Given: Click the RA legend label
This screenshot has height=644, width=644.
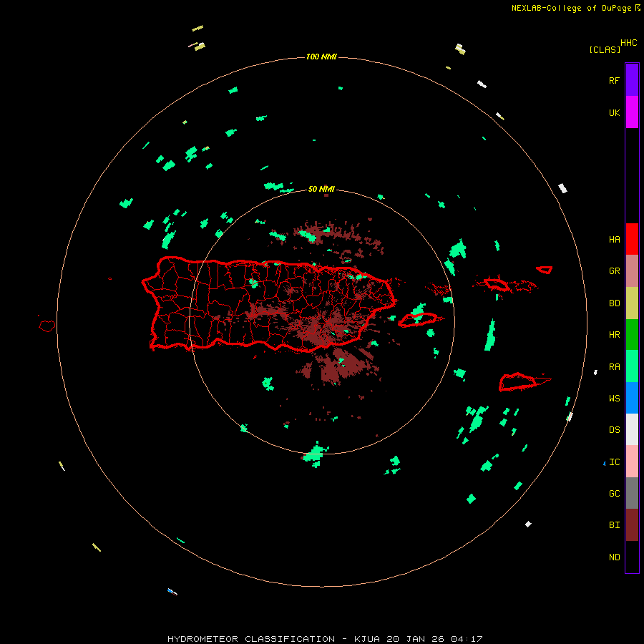Looking at the screenshot, I should [614, 367].
